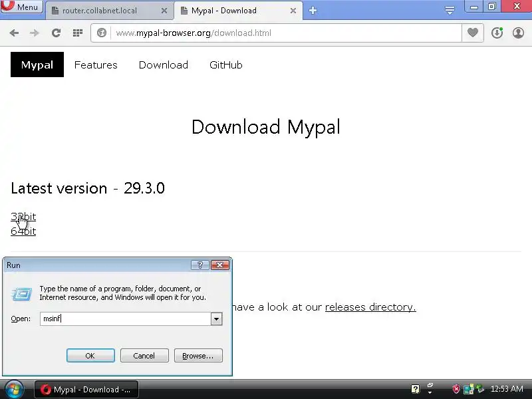Image resolution: width=532 pixels, height=399 pixels.
Task: Bookmark page with the heart icon
Action: tap(473, 33)
